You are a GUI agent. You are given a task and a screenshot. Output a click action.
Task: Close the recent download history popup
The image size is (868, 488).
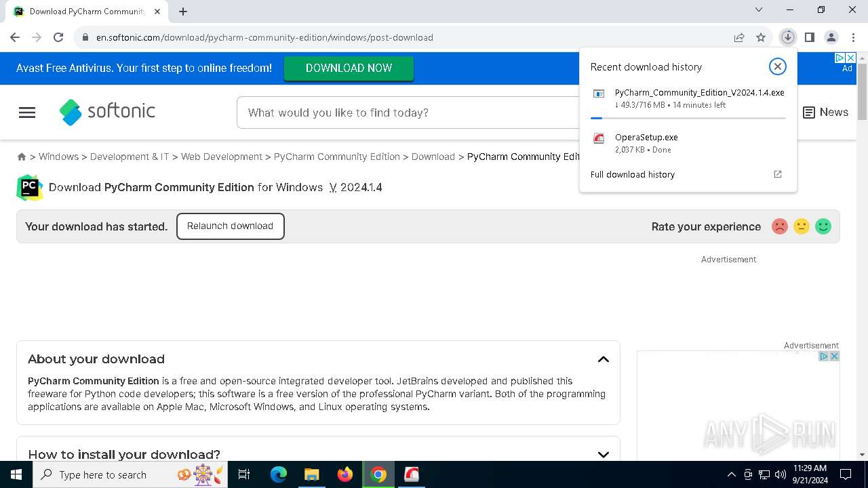(778, 66)
